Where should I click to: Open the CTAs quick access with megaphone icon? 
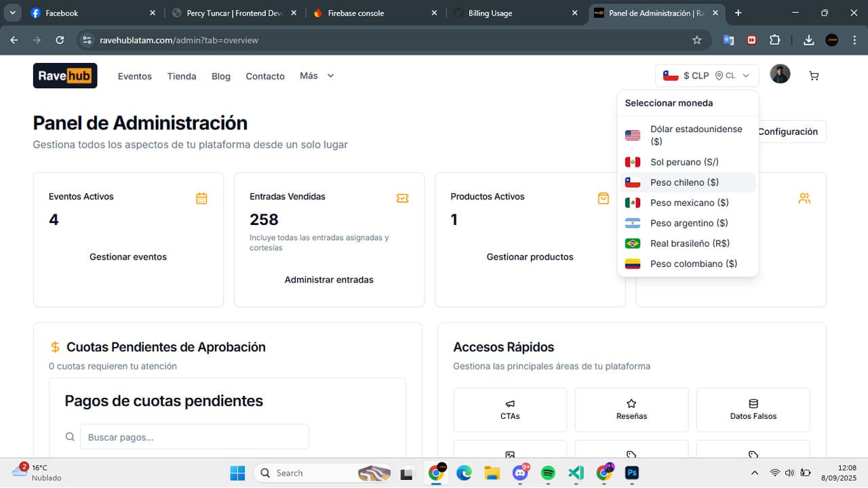(509, 409)
